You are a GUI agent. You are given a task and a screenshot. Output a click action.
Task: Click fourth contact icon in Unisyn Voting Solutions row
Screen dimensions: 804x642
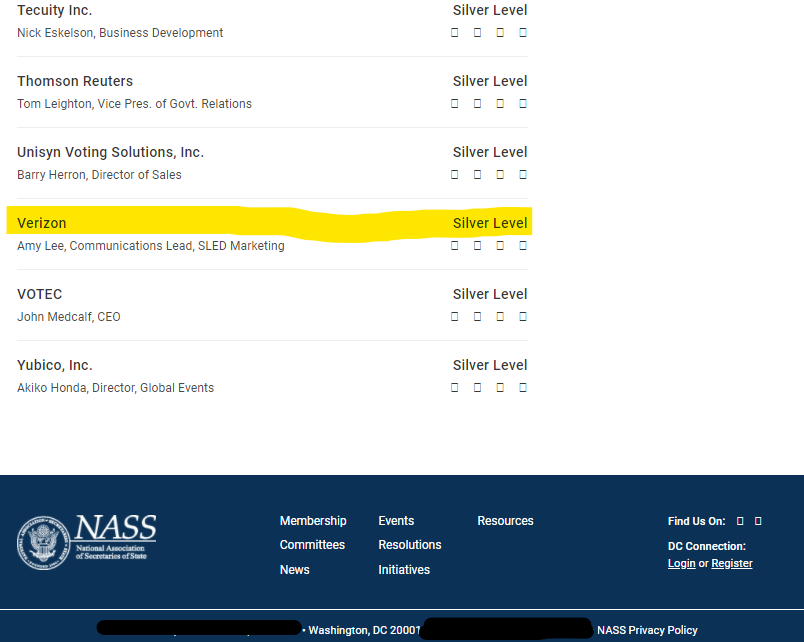pos(522,175)
